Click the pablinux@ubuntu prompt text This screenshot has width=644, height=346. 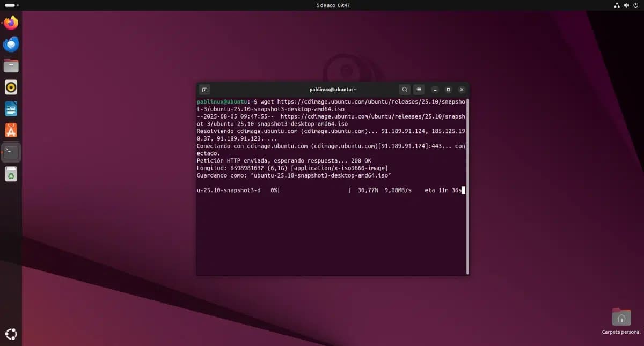coord(223,101)
